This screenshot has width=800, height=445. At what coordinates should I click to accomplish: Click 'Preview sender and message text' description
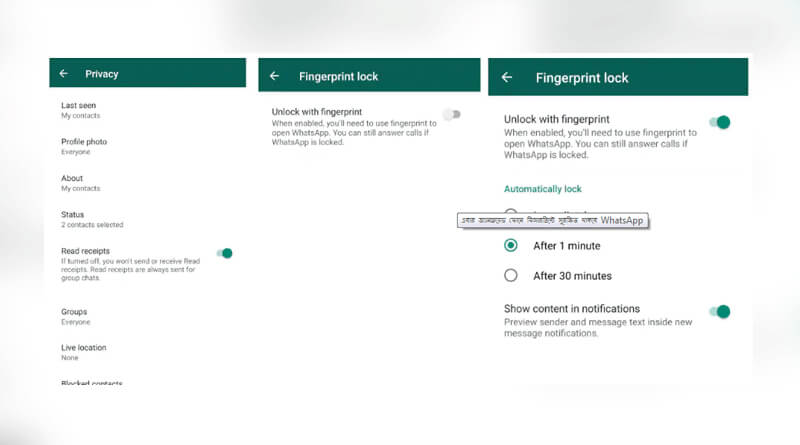pyautogui.click(x=598, y=328)
